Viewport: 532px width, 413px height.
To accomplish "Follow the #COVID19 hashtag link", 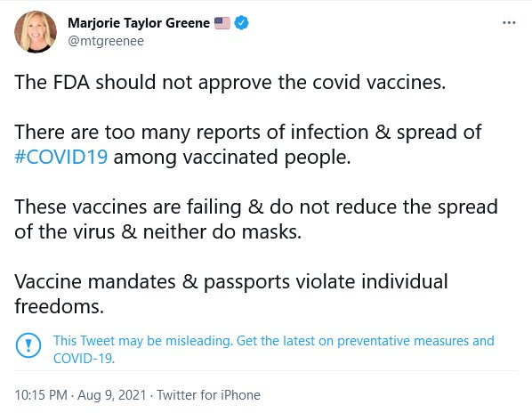I will 61,158.
